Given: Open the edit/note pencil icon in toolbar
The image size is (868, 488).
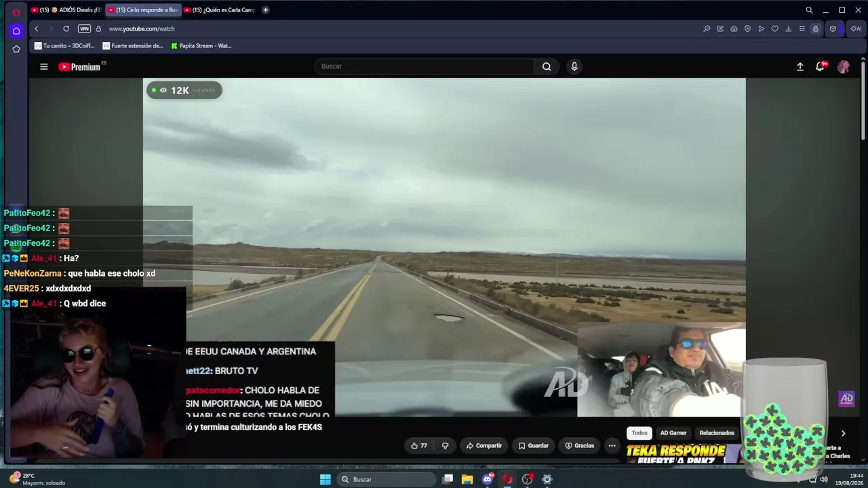Looking at the screenshot, I should [720, 28].
